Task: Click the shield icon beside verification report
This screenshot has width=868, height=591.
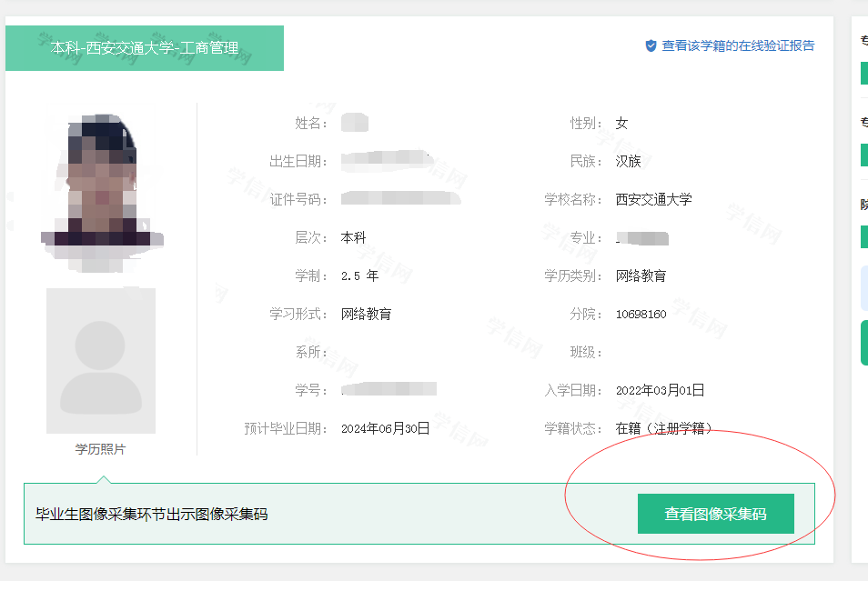Action: [x=651, y=45]
